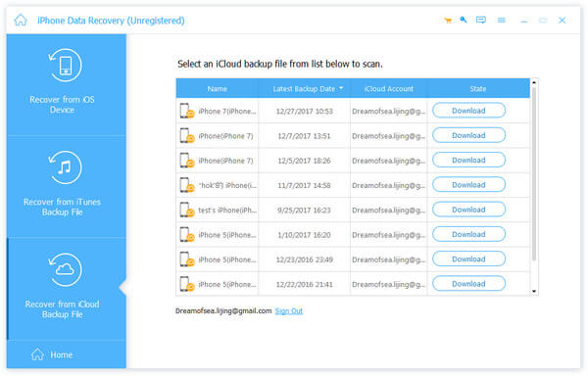Download the 9/25/2017 16:23 backup

468,210
